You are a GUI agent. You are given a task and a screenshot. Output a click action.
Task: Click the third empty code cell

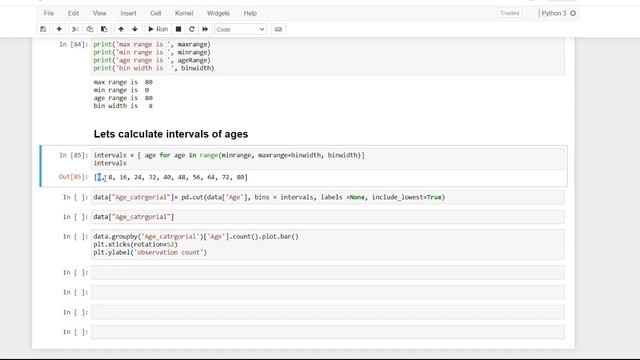tap(328, 312)
